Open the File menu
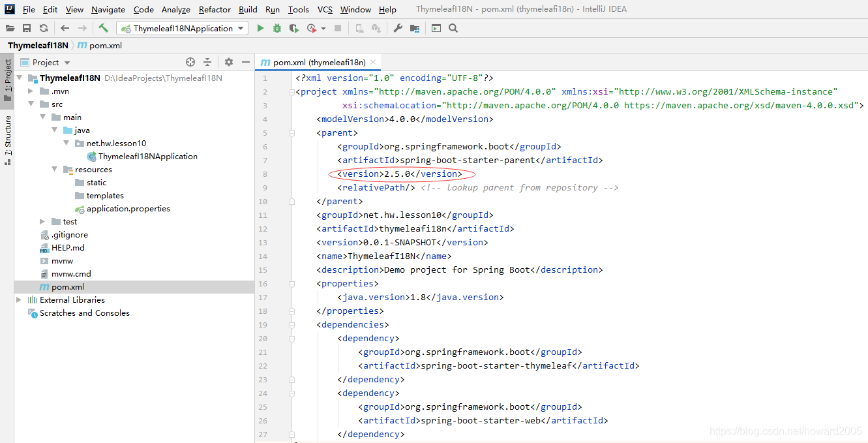 pyautogui.click(x=29, y=9)
